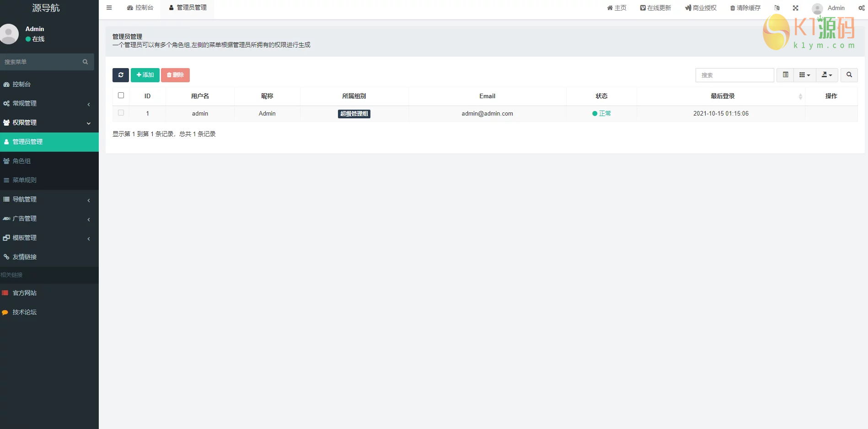Click the record count text 显示第 1 到第 1 条记录
The width and height of the screenshot is (868, 429).
[143, 134]
